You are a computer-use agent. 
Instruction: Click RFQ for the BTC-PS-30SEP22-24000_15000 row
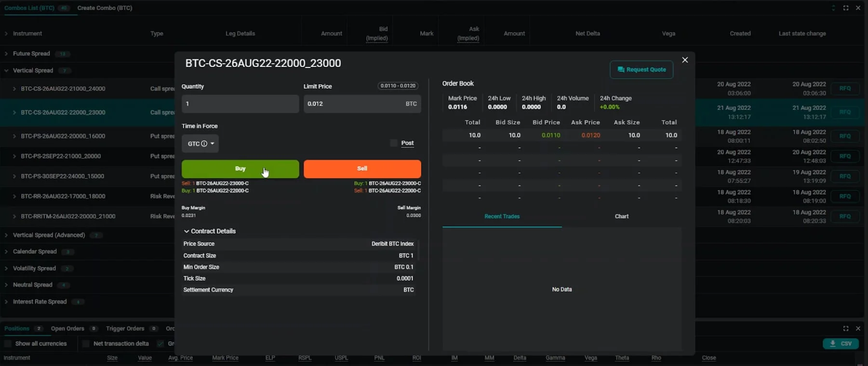click(845, 176)
